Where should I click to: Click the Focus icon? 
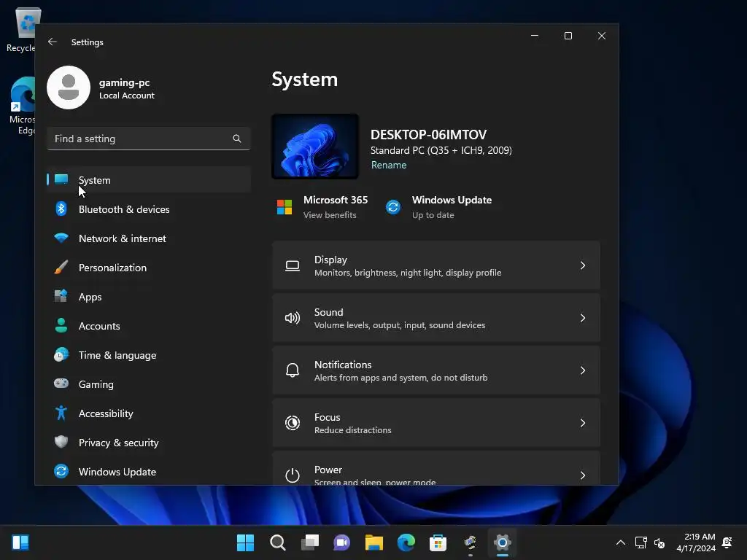(x=293, y=423)
